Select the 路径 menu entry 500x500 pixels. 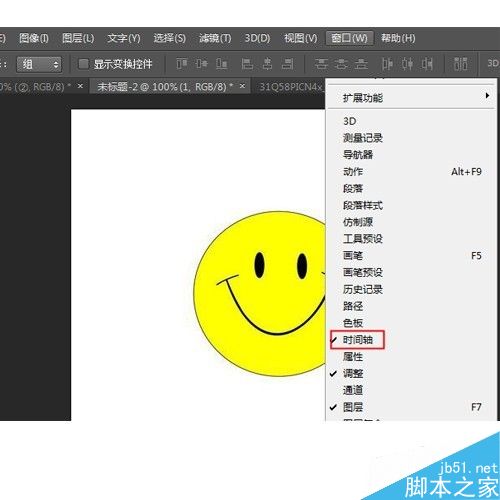tap(411, 306)
